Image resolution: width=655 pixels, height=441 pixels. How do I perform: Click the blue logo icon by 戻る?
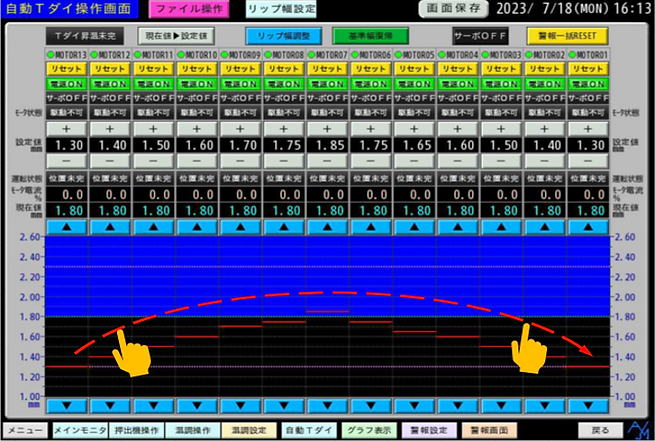click(639, 430)
